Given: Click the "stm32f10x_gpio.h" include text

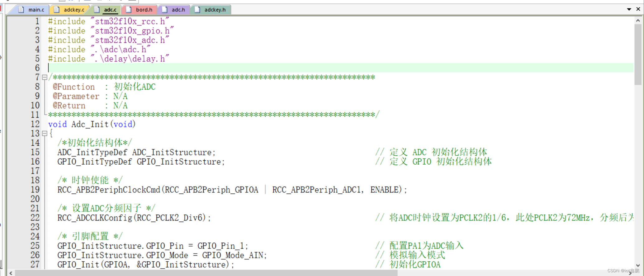Looking at the screenshot, I should pos(132,31).
